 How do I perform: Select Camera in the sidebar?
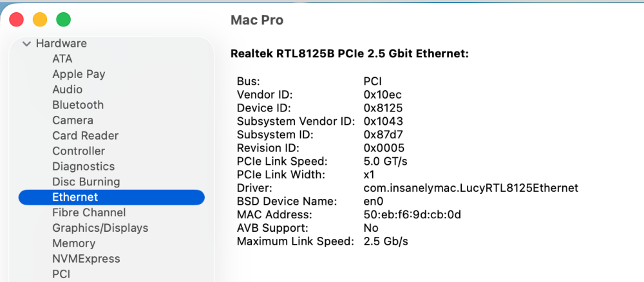pyautogui.click(x=73, y=120)
